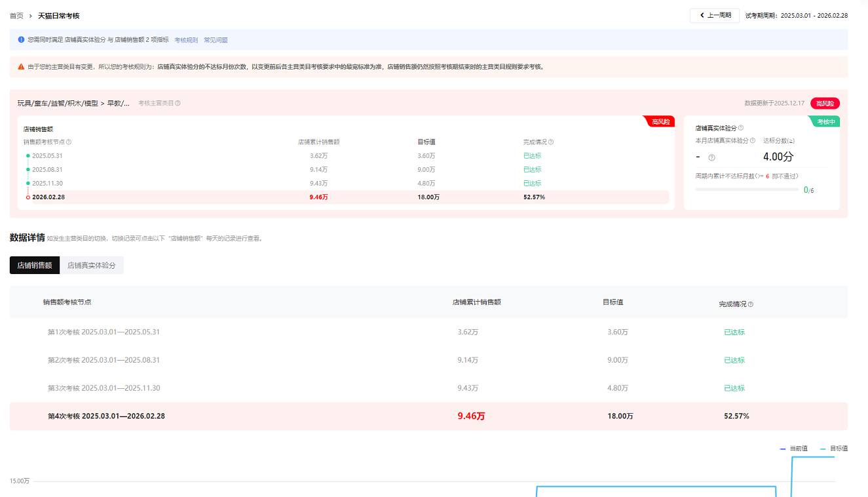Viewport: 868px width, 497px height.
Task: Select the 2026.02.28 node in summary timeline
Action: pos(48,197)
